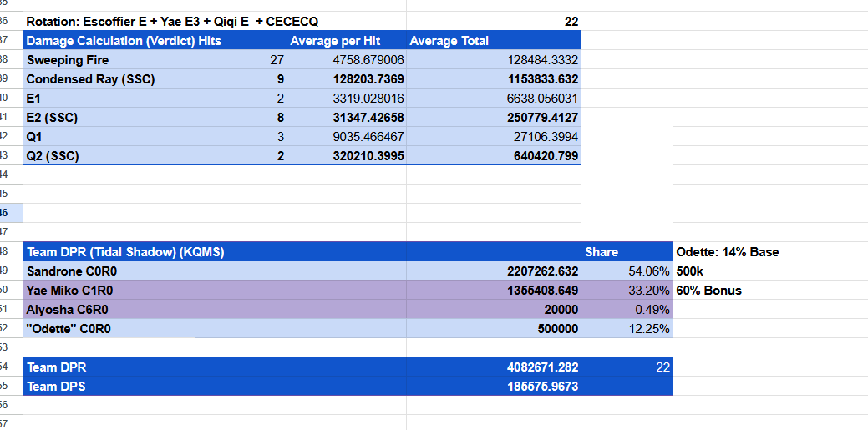Click the value 3319.028016
Image resolution: width=868 pixels, height=430 pixels.
click(347, 99)
